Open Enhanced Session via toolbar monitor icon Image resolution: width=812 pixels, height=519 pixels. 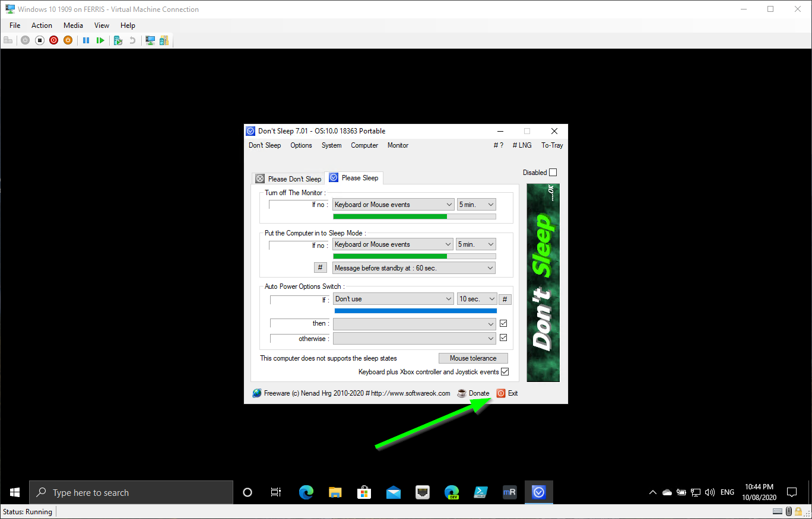click(150, 40)
